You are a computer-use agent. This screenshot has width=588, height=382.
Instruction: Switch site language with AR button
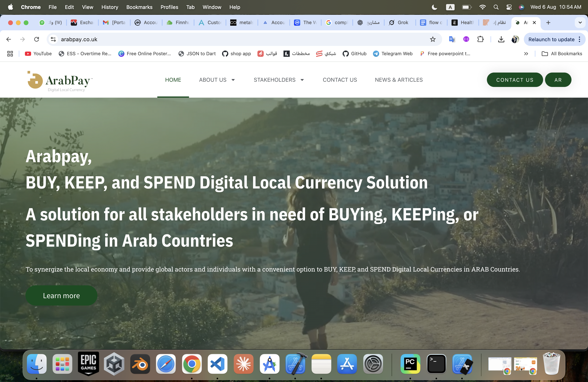coord(558,80)
